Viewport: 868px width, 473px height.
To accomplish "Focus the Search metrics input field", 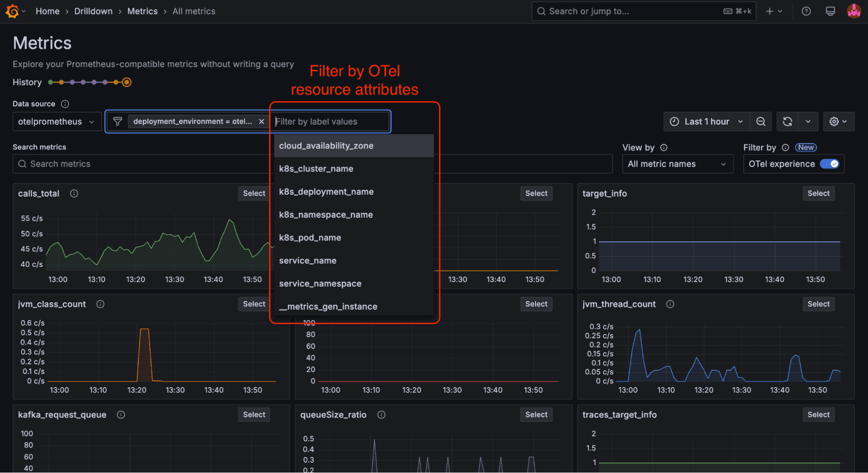I will pos(143,164).
